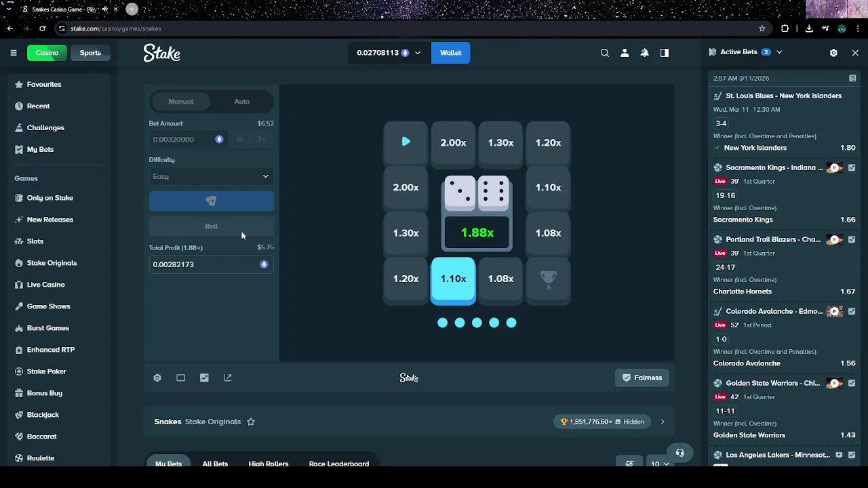Open the hamburger menu in Stake header
This screenshot has height=488, width=868.
click(13, 53)
